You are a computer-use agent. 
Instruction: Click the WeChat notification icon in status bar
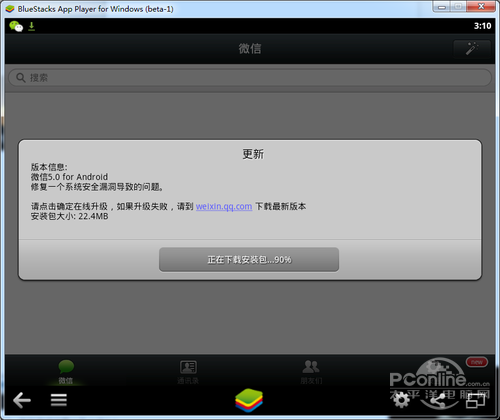tap(16, 26)
